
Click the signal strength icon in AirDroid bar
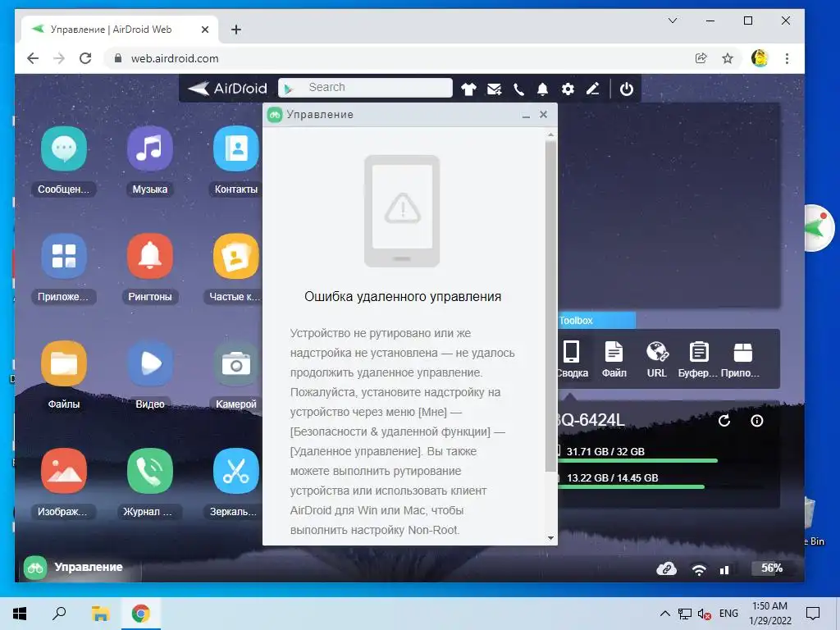pos(724,570)
